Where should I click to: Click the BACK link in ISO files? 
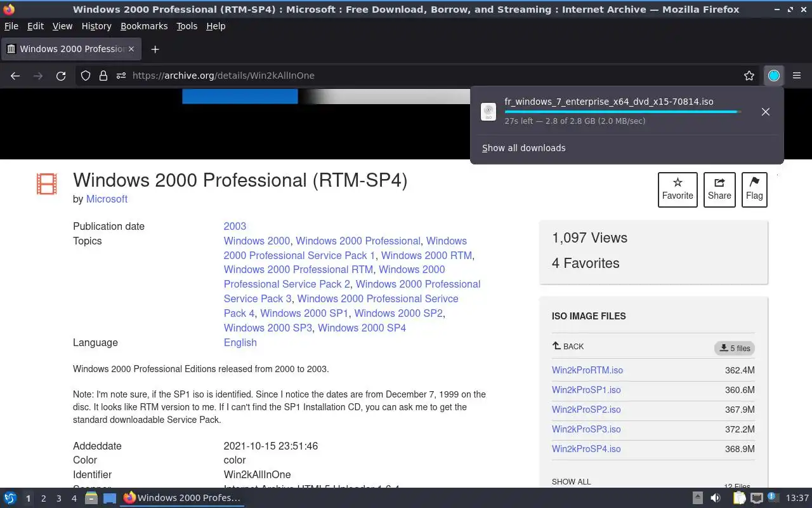(x=568, y=347)
